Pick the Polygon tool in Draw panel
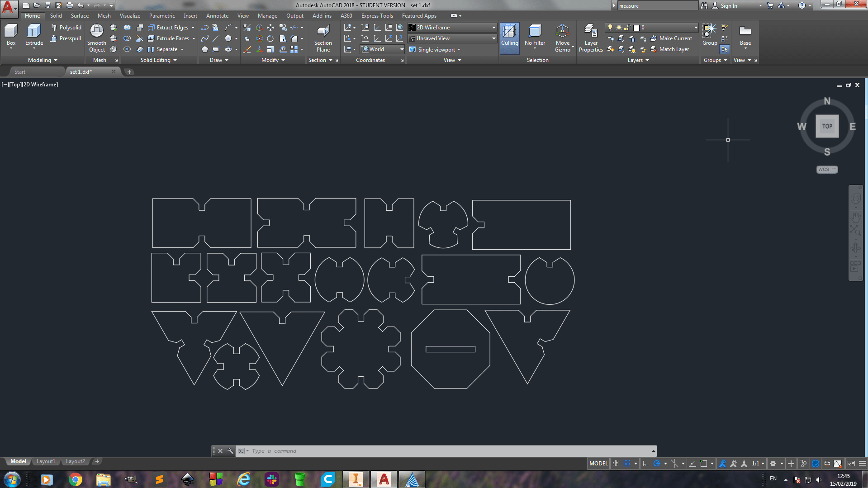 click(x=205, y=49)
